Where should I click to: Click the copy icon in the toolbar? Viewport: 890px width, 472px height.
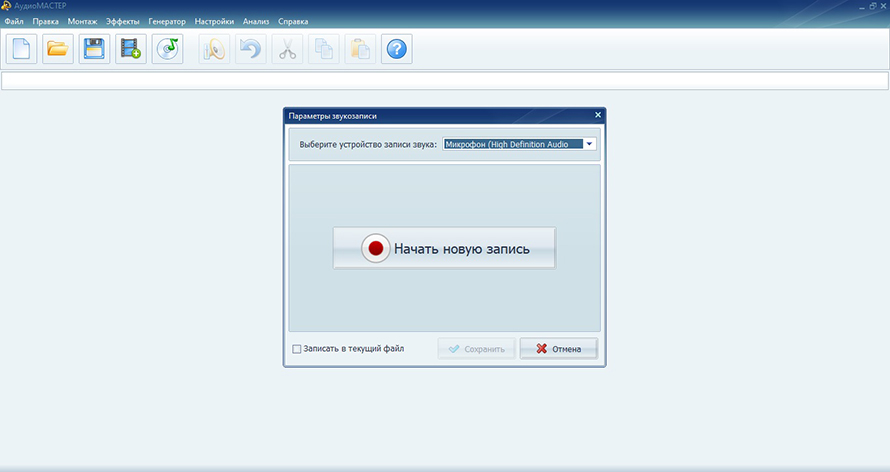pyautogui.click(x=323, y=49)
